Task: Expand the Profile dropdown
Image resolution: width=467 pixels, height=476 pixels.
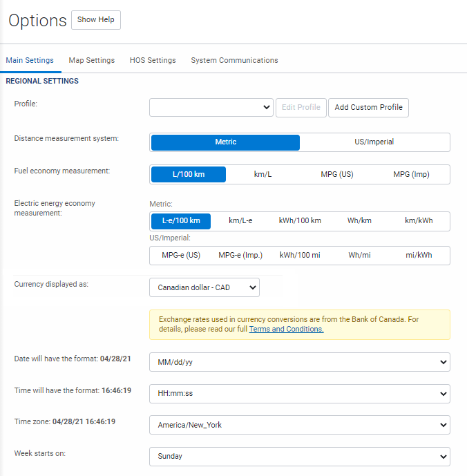Action: tap(211, 108)
